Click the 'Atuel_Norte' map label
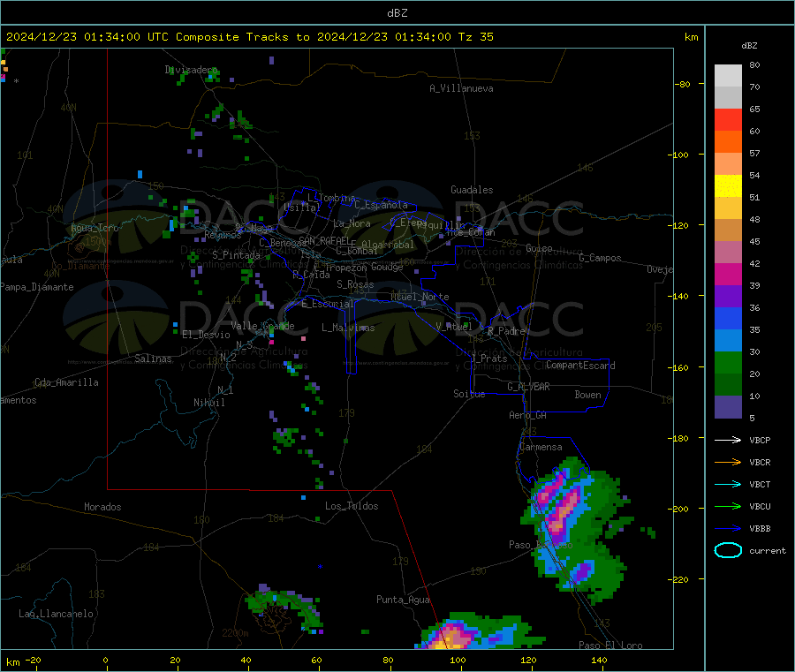The width and height of the screenshot is (795, 672). 420,297
